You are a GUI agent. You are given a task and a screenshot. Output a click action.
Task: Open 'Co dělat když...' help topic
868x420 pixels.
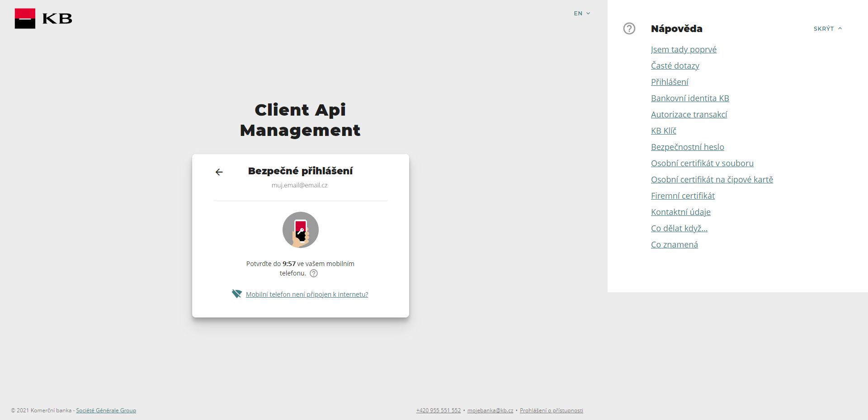pos(679,229)
